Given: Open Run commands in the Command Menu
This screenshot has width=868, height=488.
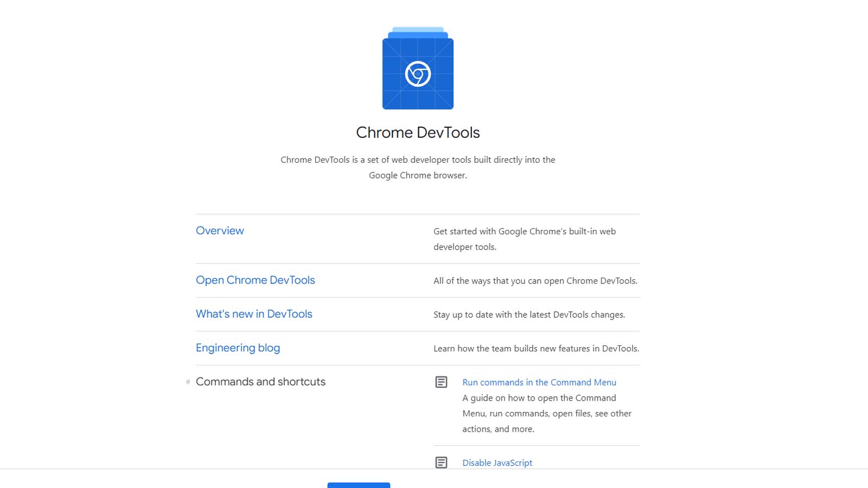Looking at the screenshot, I should pos(539,382).
